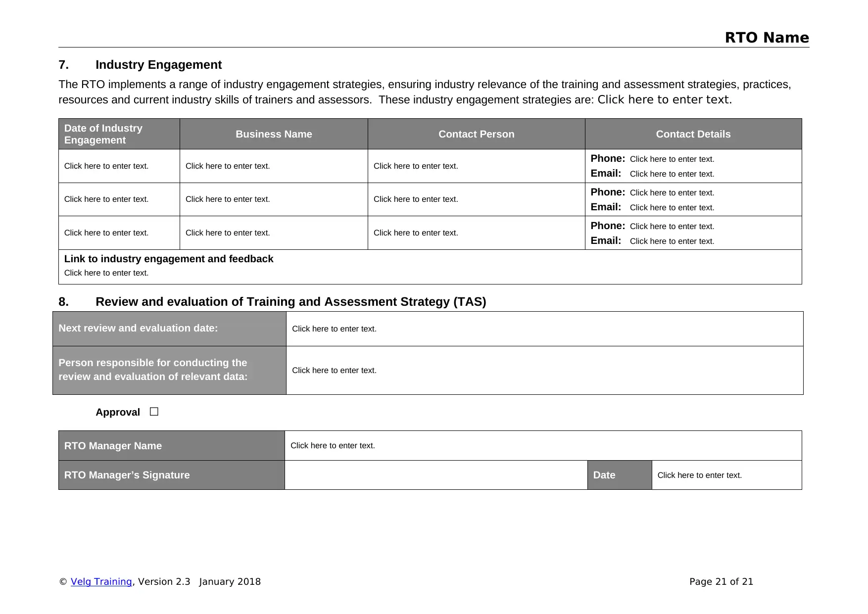Click the Date of Industry Engagement header
The image size is (868, 614).
(x=119, y=134)
